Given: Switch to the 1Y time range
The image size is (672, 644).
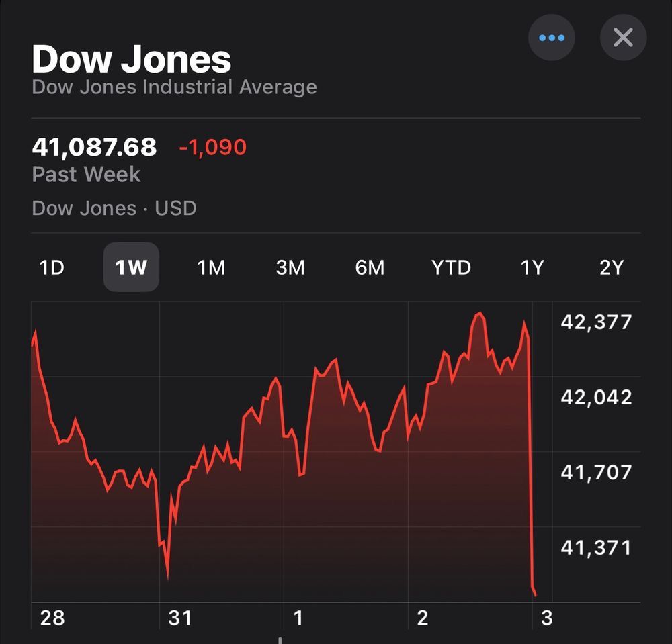Looking at the screenshot, I should click(532, 267).
